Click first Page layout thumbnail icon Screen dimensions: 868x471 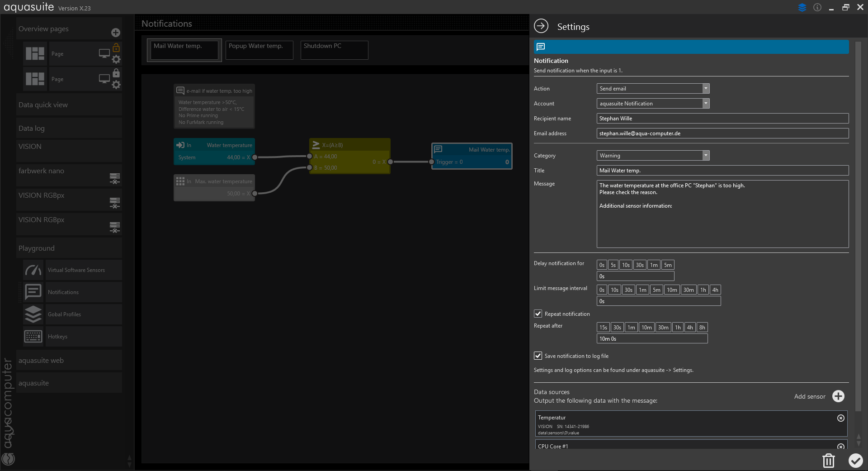coord(35,53)
